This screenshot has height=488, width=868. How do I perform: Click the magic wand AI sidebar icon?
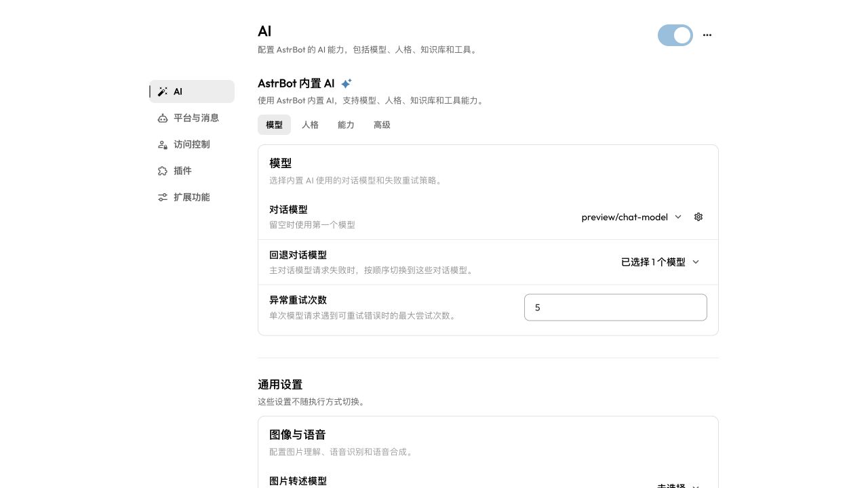[x=163, y=91]
